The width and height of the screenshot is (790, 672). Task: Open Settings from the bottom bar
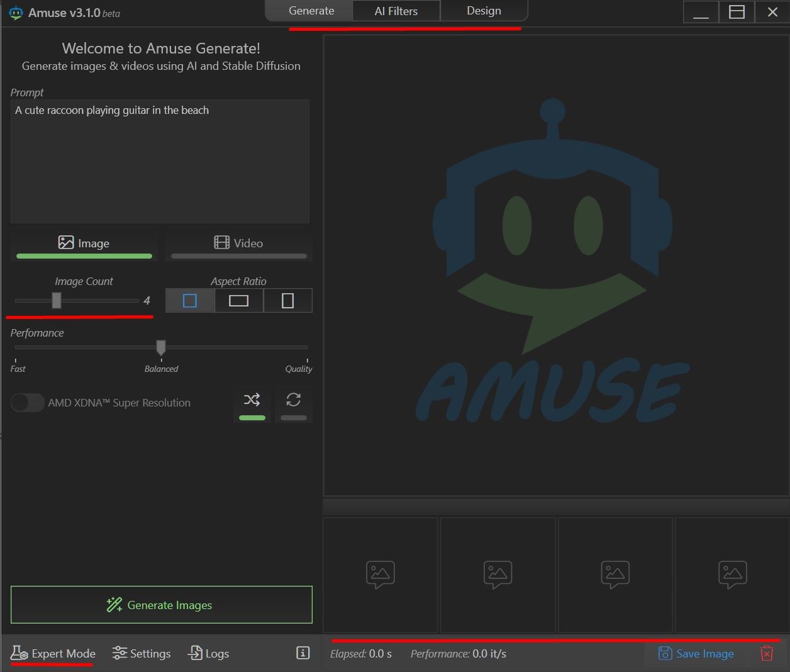coord(142,654)
